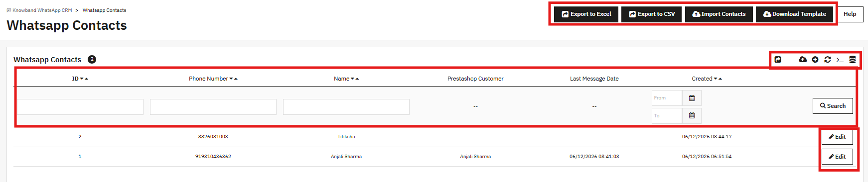
Task: Click the up sort arrow beside Created
Action: 720,79
